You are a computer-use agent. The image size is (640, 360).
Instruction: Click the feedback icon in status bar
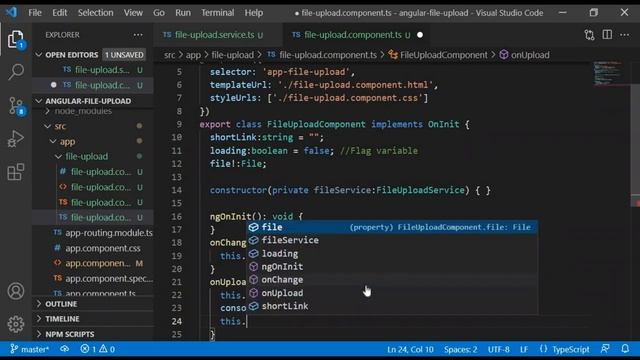605,349
